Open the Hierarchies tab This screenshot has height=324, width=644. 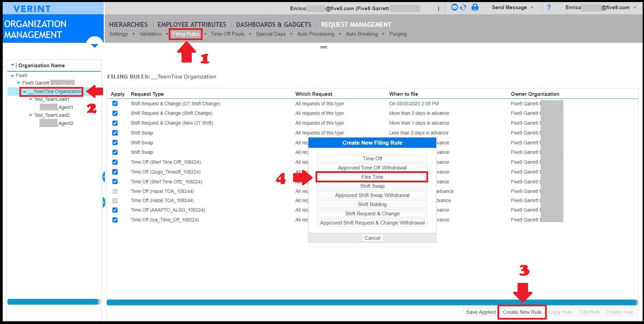pos(128,24)
